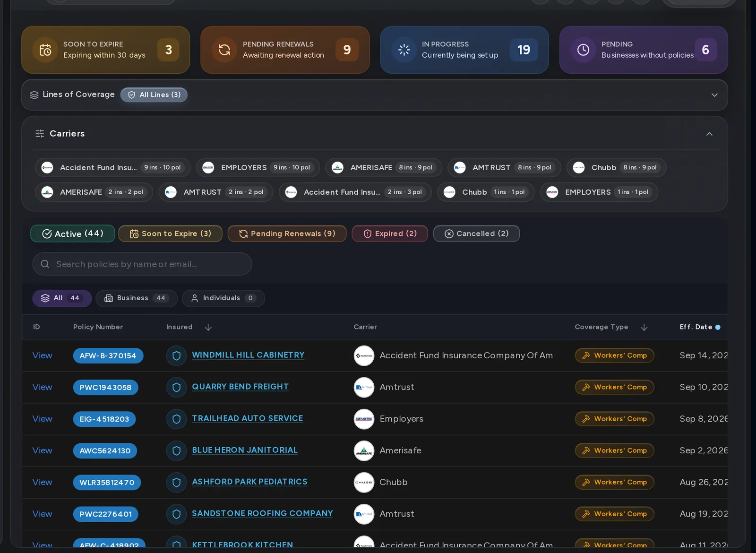The width and height of the screenshot is (756, 553).
Task: Toggle Accident Fund 9 ins 10 pol carrier chip
Action: point(112,167)
